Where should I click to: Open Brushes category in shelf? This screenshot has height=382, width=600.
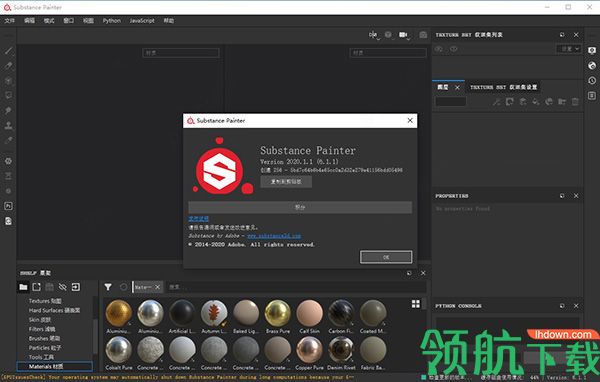[44, 338]
